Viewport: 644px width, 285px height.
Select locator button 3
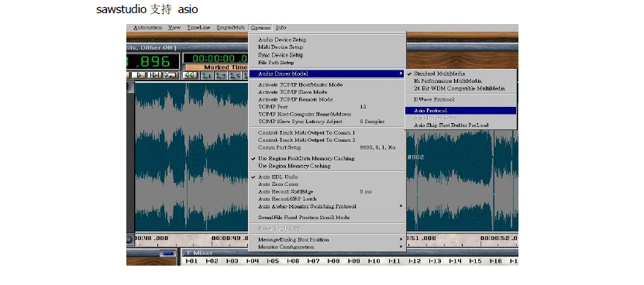pyautogui.click(x=235, y=76)
